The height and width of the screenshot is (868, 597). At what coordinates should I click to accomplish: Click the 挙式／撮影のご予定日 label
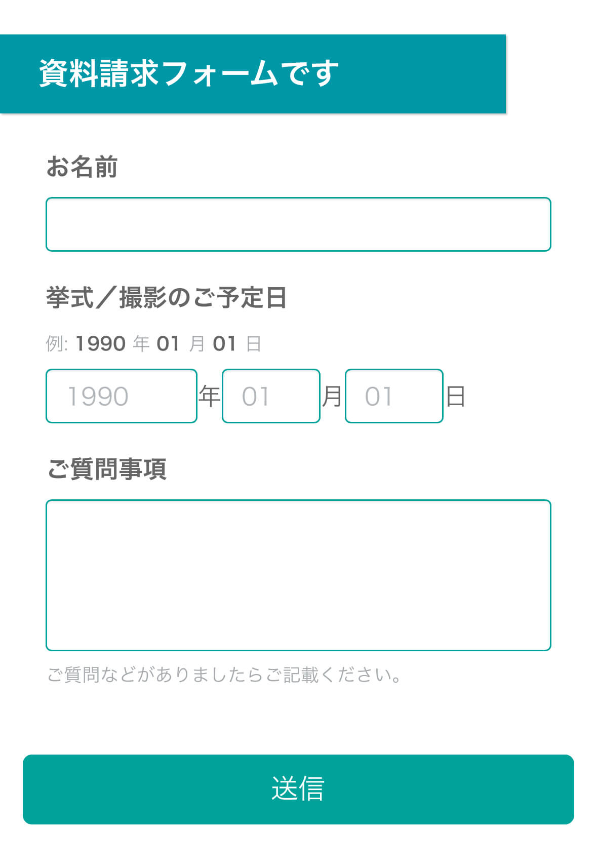[167, 297]
